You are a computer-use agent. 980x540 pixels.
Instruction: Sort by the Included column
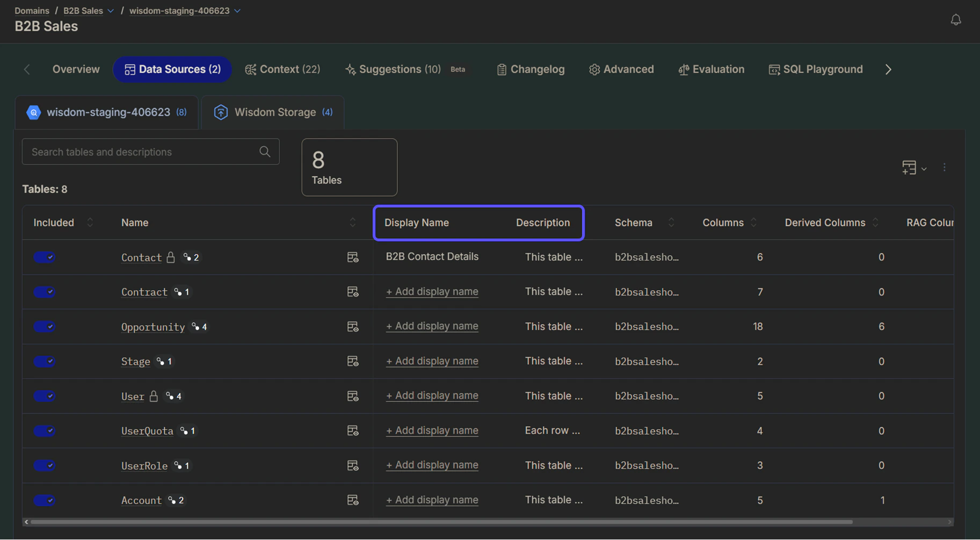click(x=90, y=222)
